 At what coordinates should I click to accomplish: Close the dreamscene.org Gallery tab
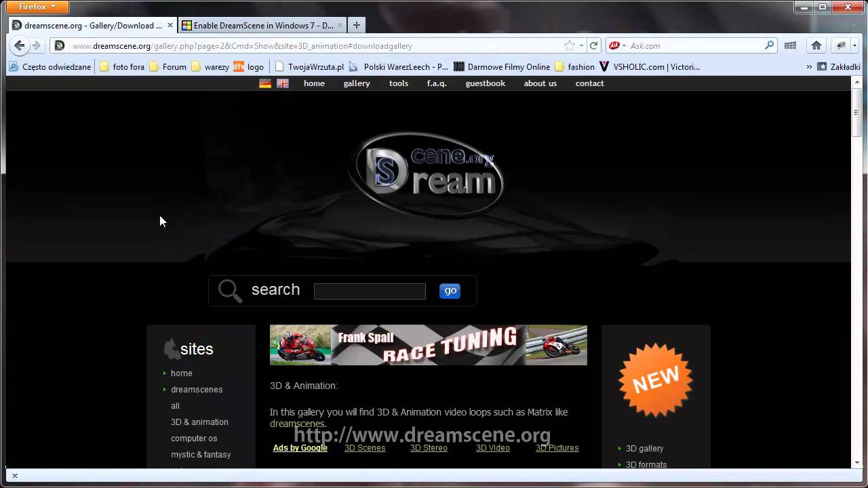(170, 26)
